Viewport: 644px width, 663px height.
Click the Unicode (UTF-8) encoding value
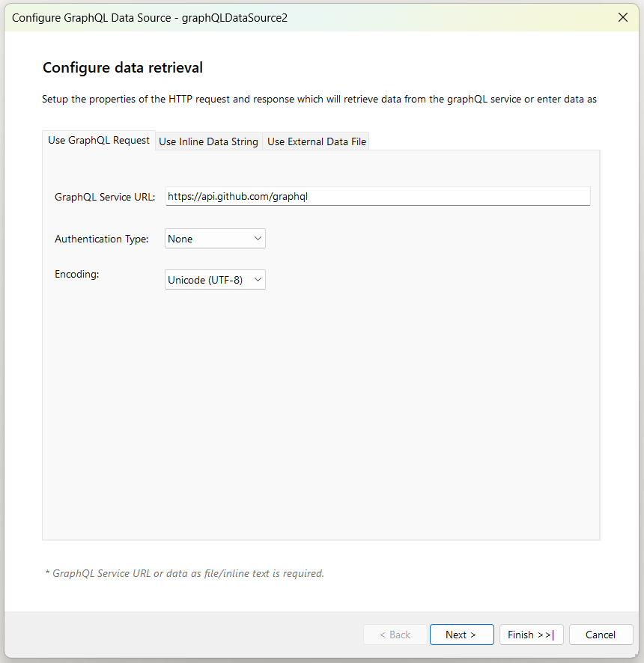tap(202, 279)
